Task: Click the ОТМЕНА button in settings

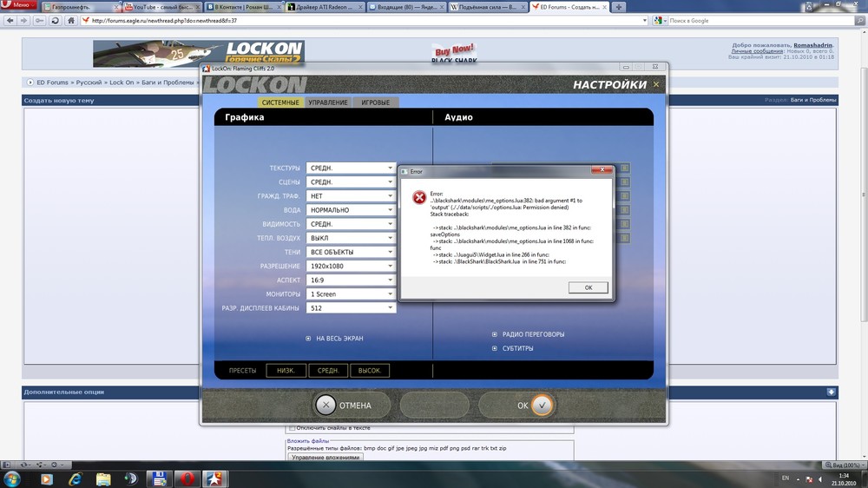Action: point(351,406)
